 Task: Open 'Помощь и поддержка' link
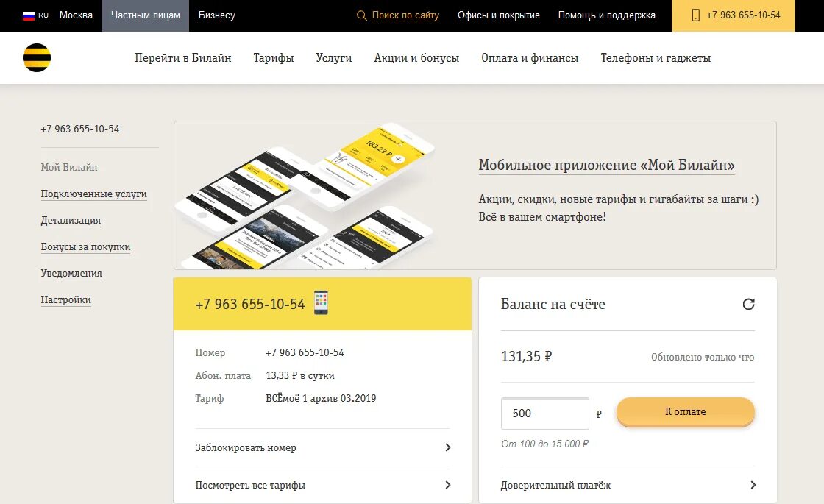(606, 15)
